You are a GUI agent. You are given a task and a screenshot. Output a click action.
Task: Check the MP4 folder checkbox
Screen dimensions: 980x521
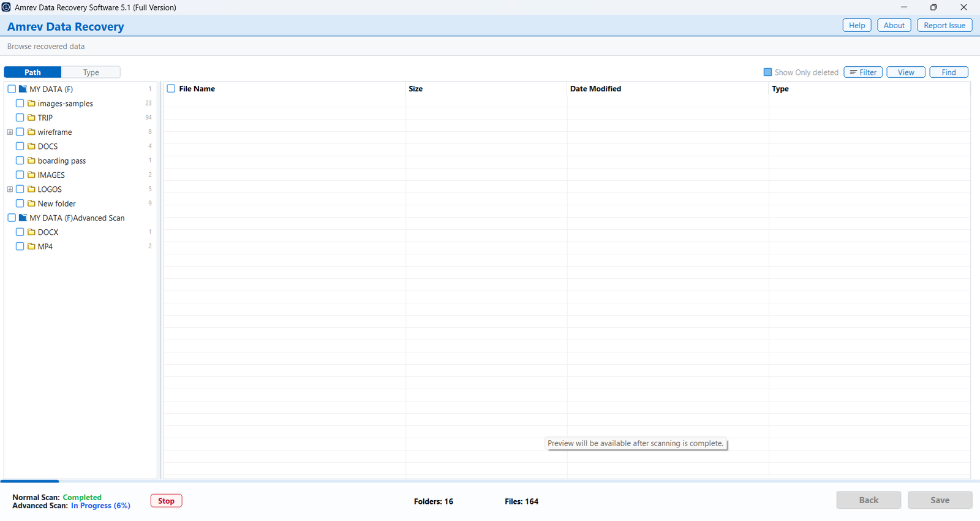[20, 246]
